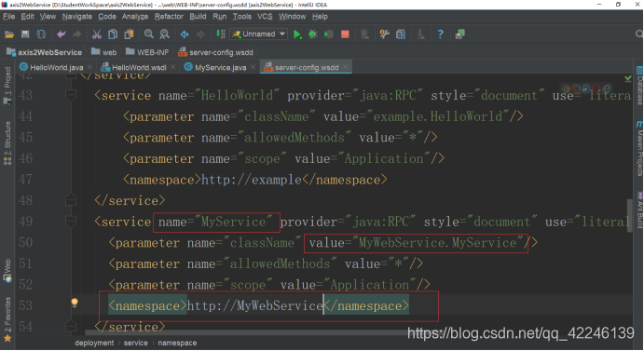Close the HelloWorld.java tab

[x=90, y=67]
